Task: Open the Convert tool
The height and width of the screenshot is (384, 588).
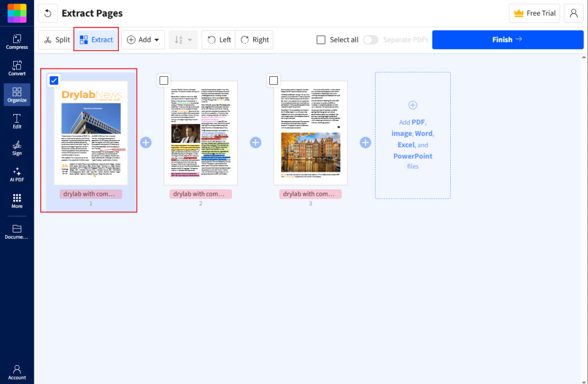Action: [x=17, y=68]
